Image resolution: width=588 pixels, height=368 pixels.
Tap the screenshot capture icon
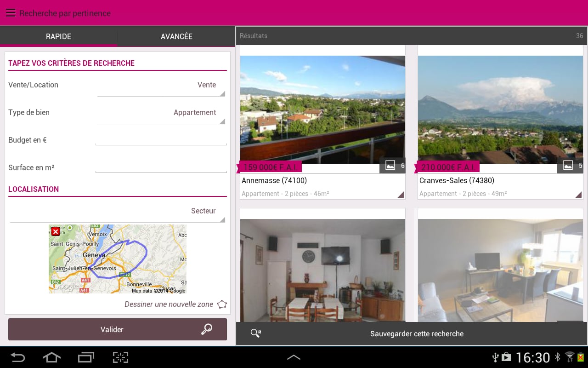click(120, 357)
